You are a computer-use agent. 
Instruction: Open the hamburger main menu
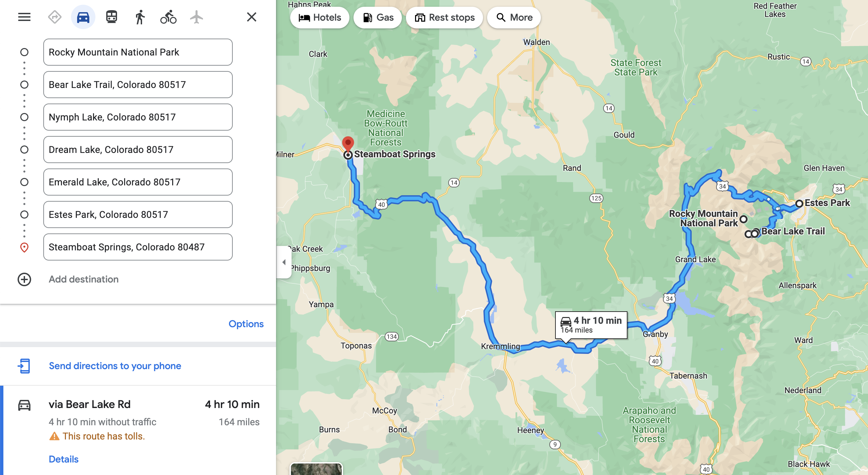pos(24,17)
